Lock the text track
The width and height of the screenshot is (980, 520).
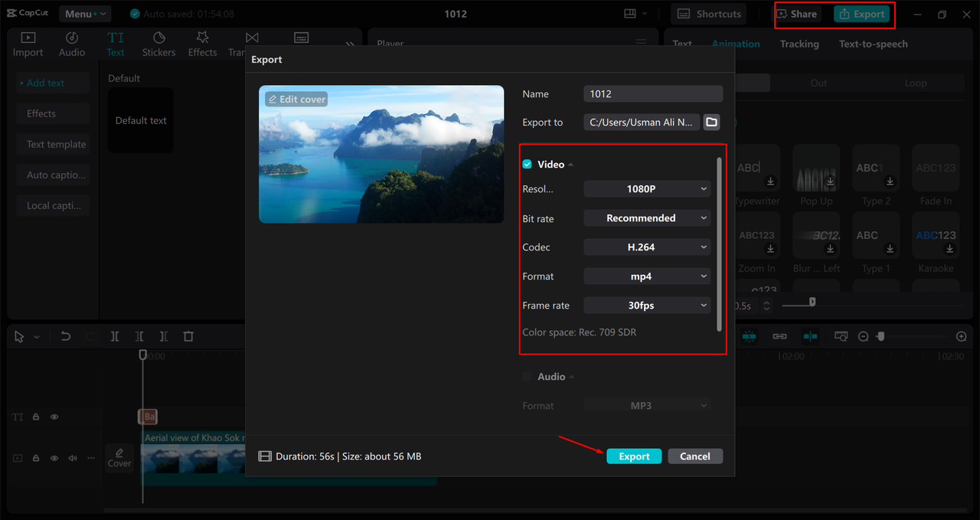pyautogui.click(x=36, y=417)
